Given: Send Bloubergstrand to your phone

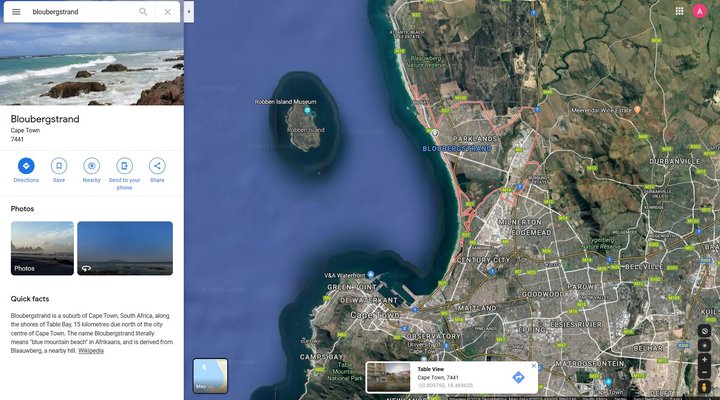Looking at the screenshot, I should point(124,174).
